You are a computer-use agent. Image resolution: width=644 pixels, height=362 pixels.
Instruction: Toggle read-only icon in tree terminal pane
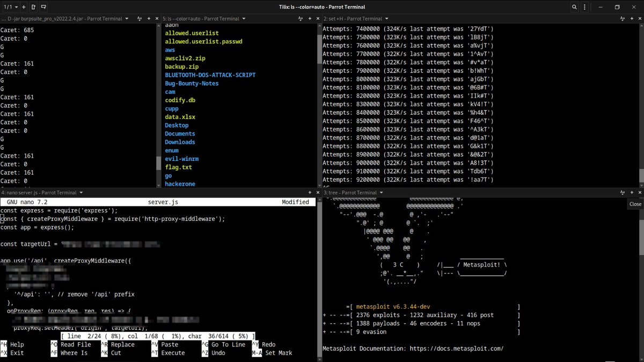click(x=622, y=193)
